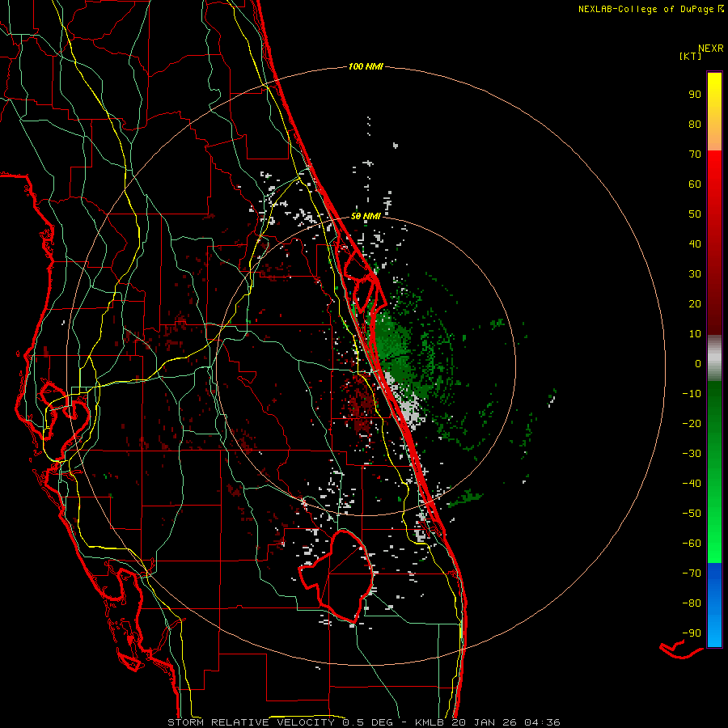Pick the blue bottom segment of color bar
The image size is (728, 728).
pos(714,605)
